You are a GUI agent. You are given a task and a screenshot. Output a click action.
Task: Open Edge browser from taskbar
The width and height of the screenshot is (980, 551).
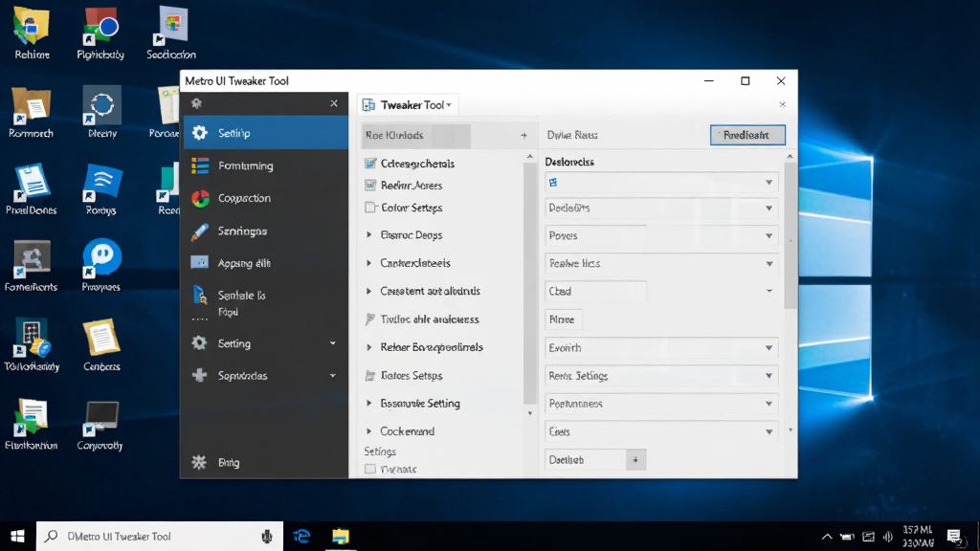(302, 536)
